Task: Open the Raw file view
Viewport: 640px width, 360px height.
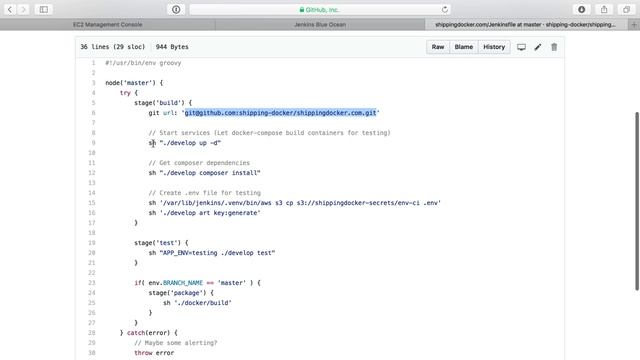Action: 438,47
